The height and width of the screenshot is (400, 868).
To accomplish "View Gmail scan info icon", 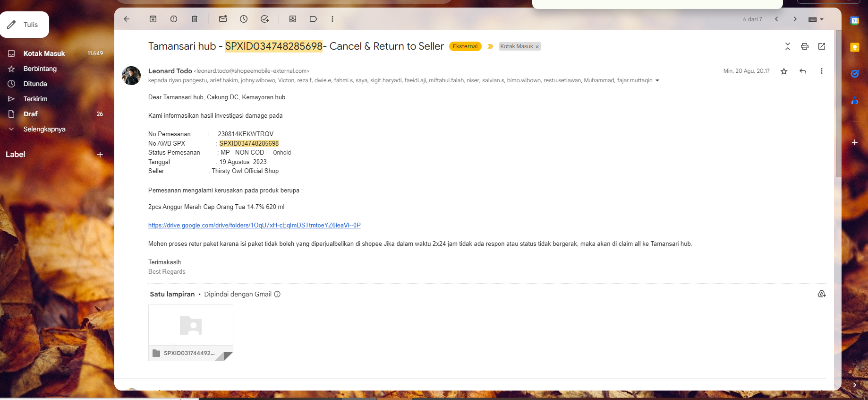I will (277, 294).
